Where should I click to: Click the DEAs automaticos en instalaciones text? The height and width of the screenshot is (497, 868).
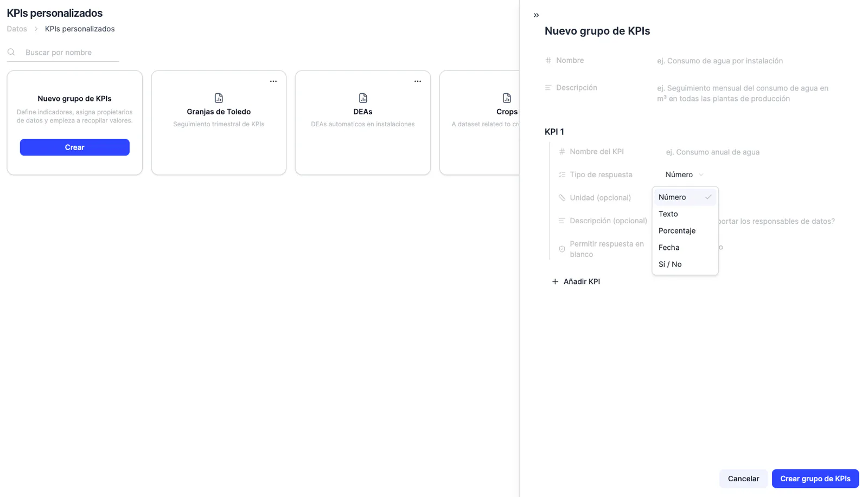coord(363,124)
